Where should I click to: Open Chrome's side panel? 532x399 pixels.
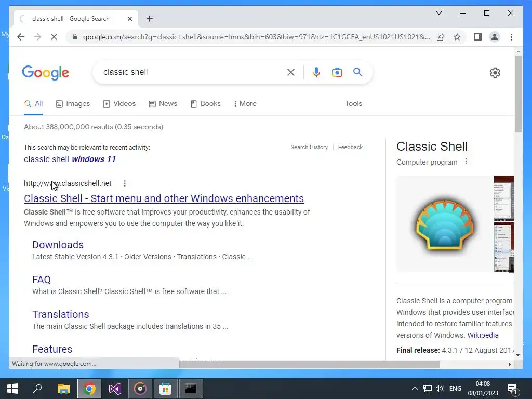coord(478,37)
